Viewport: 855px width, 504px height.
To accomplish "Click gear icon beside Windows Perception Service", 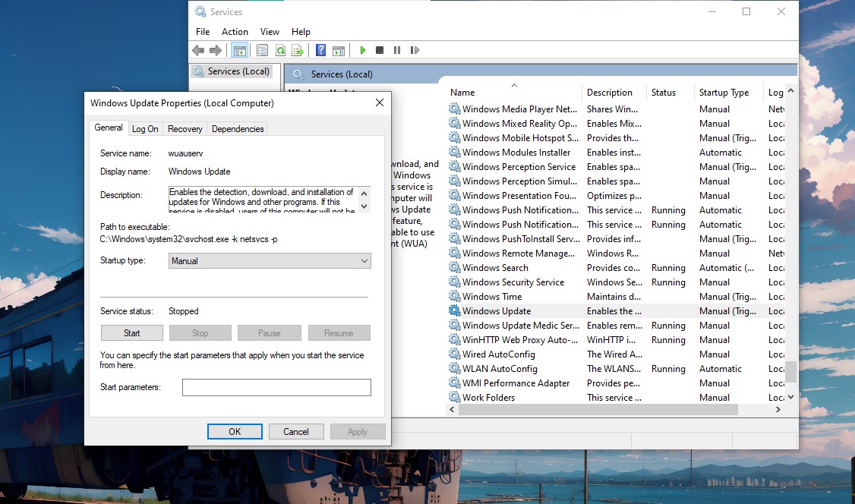I will [454, 167].
